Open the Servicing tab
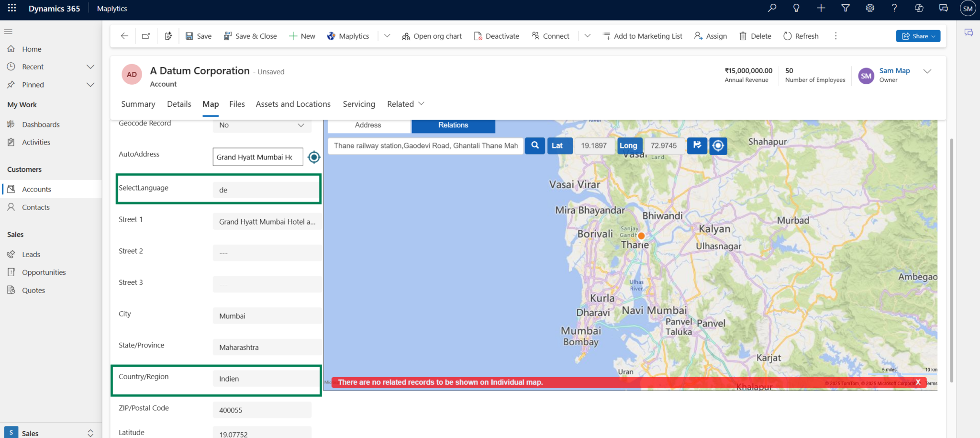This screenshot has height=438, width=980. (359, 104)
